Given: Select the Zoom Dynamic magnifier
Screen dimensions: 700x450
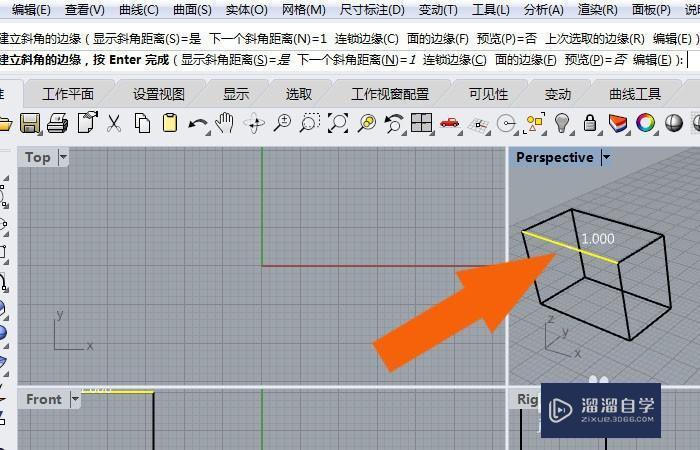Looking at the screenshot, I should click(x=282, y=123).
